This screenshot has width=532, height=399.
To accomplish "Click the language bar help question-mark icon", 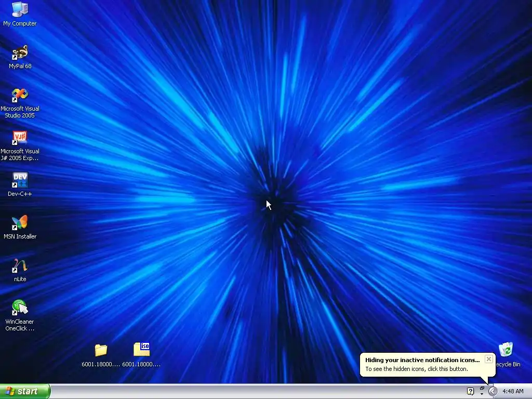I will tap(470, 392).
